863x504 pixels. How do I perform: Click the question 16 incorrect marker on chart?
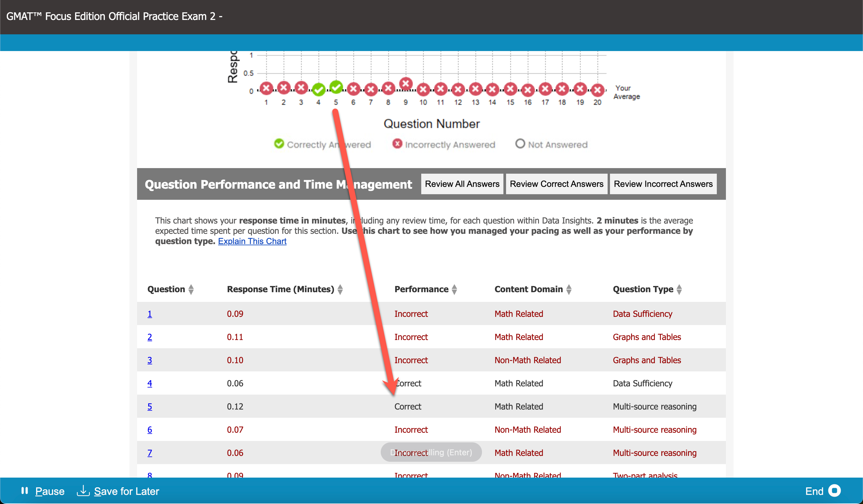point(528,90)
